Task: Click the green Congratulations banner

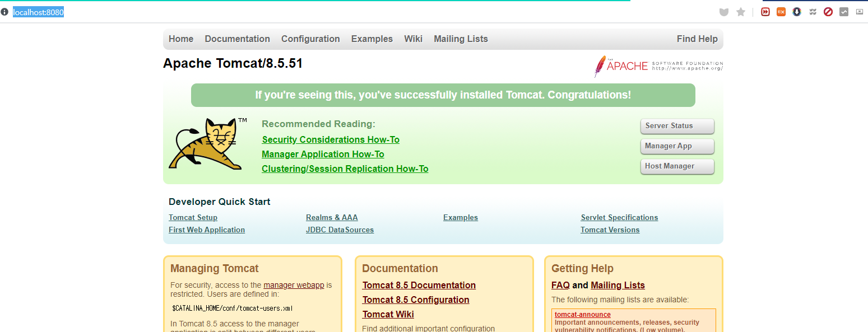Action: tap(443, 95)
